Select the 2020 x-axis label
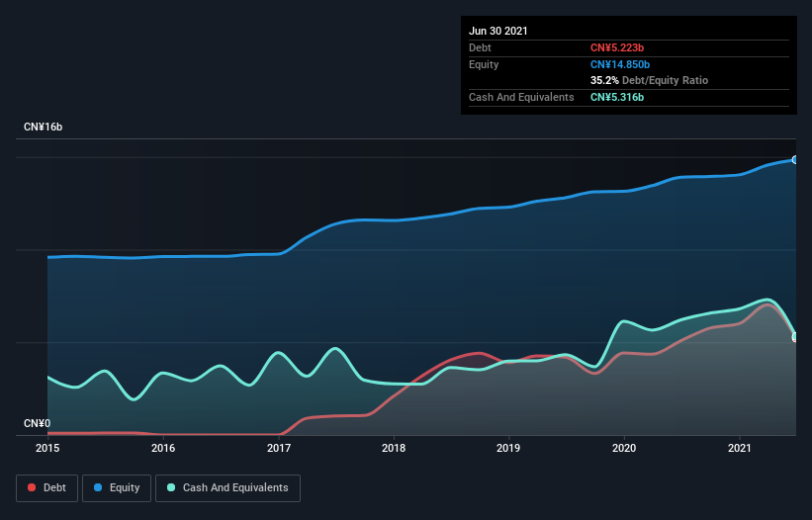 (624, 448)
